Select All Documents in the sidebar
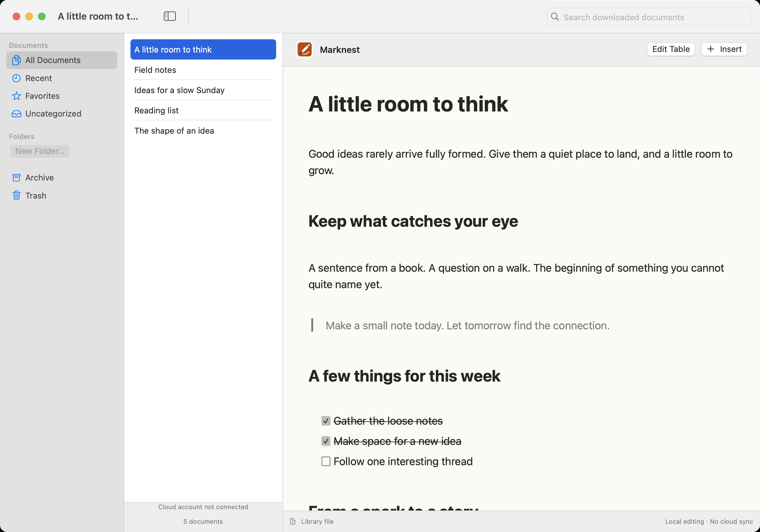Screen dimensions: 760x532 (x=61, y=60)
